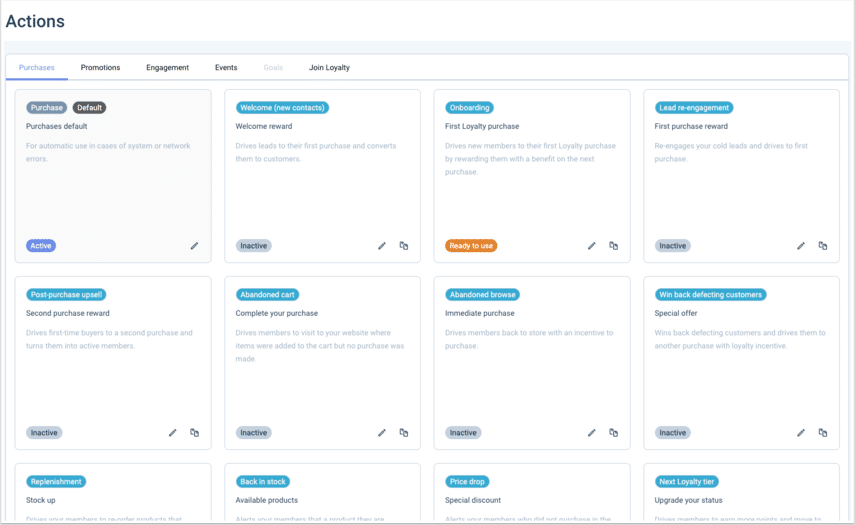The image size is (855, 525).
Task: Edit the Purchases default action
Action: (194, 246)
